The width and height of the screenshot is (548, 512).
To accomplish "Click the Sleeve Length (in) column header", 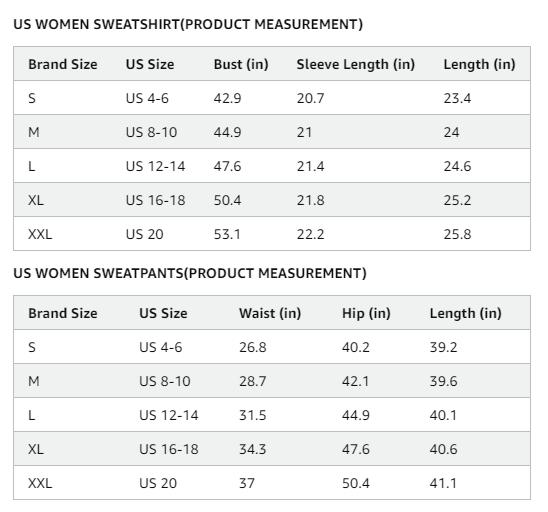I will coord(356,64).
